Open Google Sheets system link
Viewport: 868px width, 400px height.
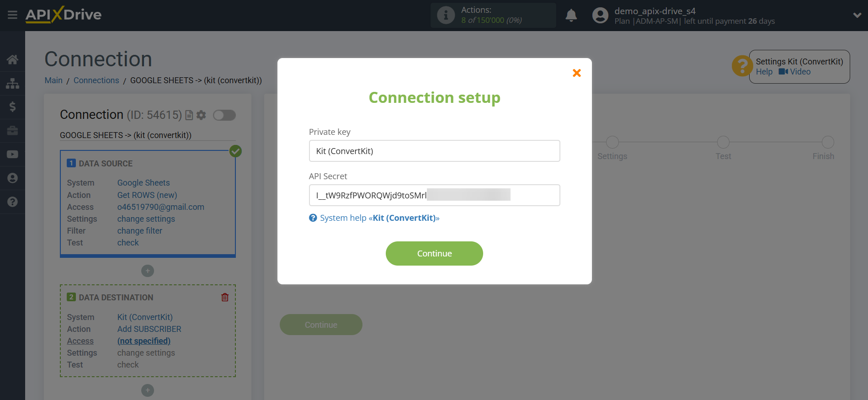tap(144, 183)
